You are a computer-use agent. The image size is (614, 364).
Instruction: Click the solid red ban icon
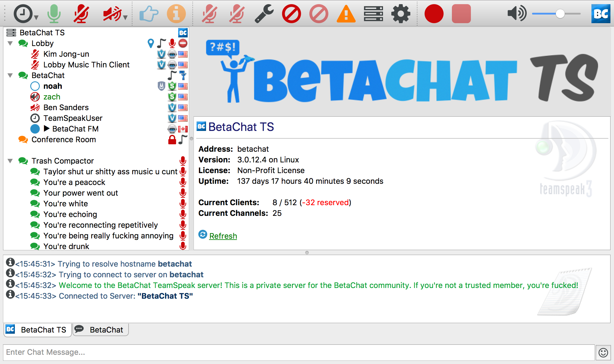[292, 14]
